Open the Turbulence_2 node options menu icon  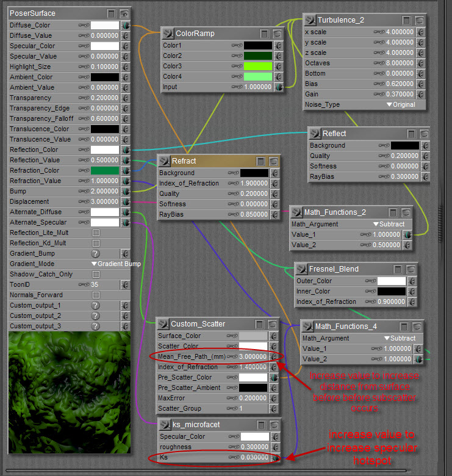click(x=406, y=20)
